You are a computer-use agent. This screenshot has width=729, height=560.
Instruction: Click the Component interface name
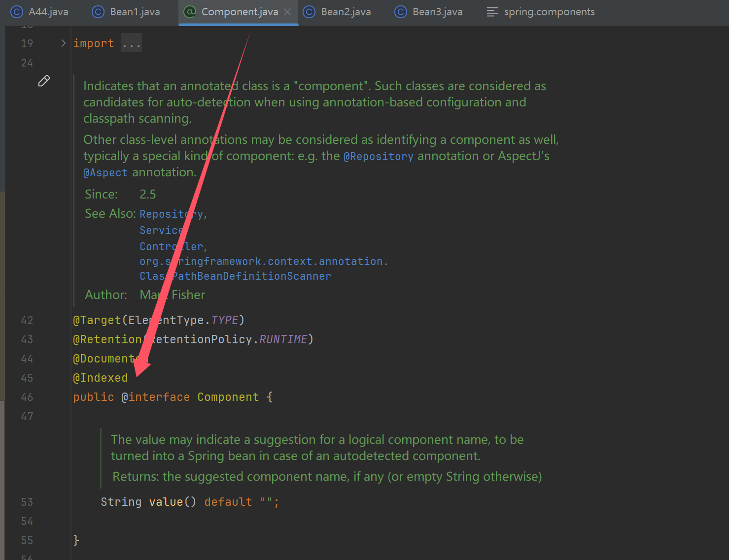click(228, 397)
